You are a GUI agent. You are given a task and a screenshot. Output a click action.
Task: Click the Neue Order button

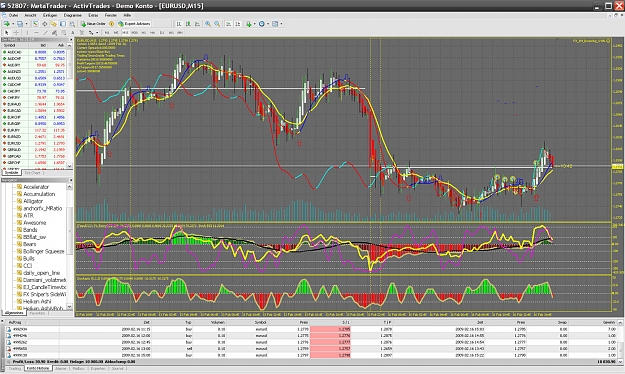click(x=94, y=24)
